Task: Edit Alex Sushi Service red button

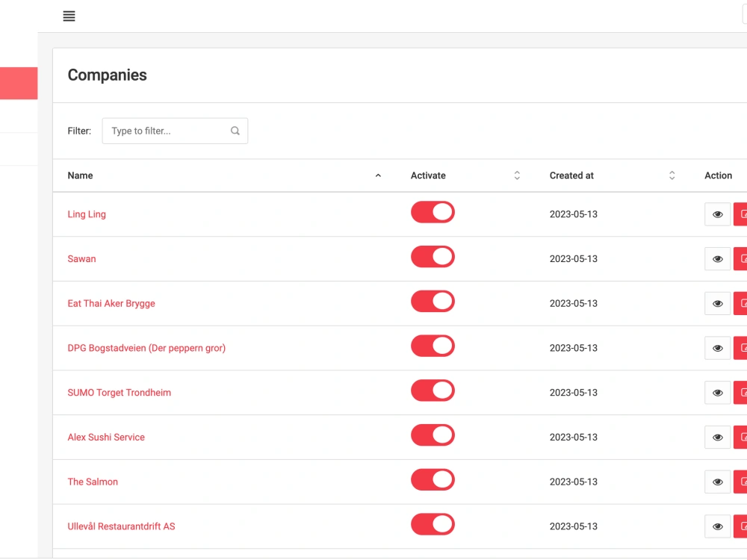Action: (x=740, y=437)
